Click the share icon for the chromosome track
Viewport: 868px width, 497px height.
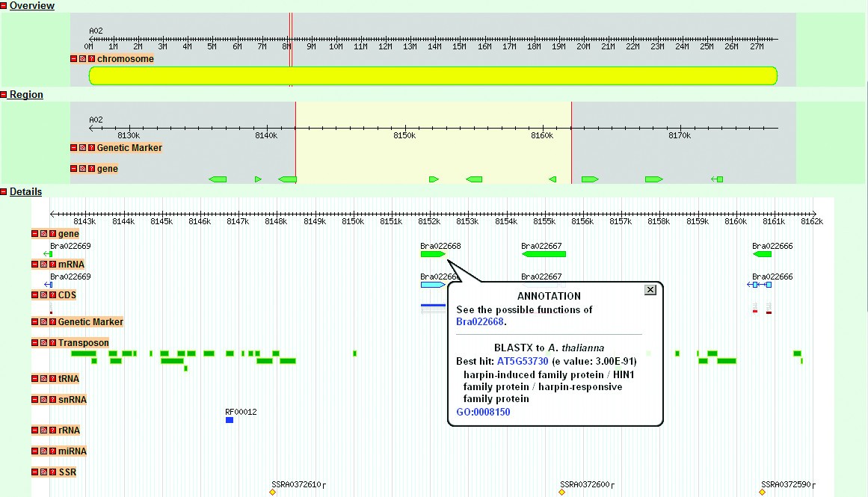82,59
